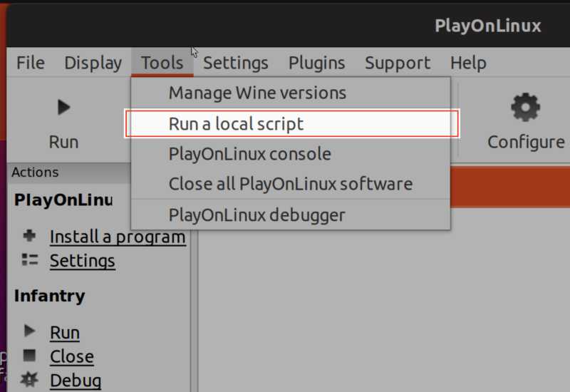570x392 pixels.
Task: Click the stop square icon beside Close
Action: coord(29,355)
